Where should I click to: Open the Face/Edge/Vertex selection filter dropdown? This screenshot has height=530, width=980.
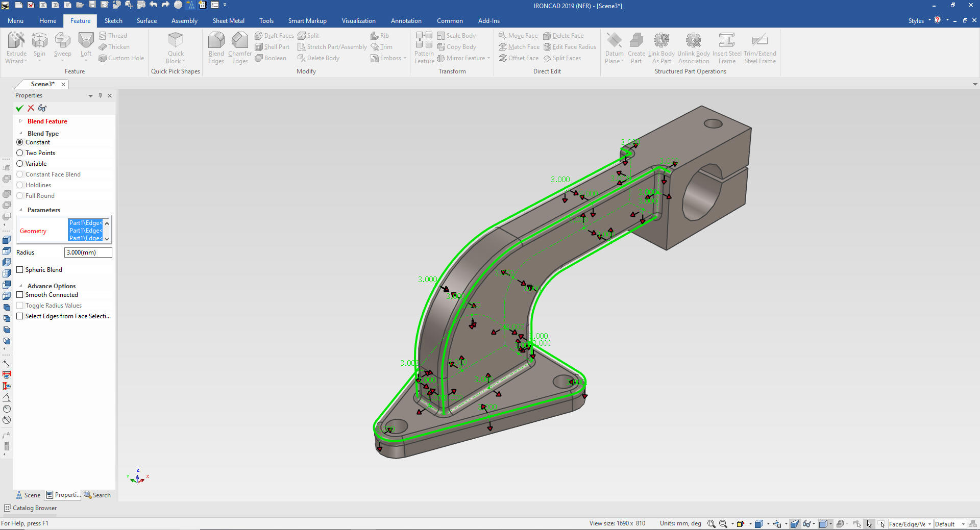929,524
